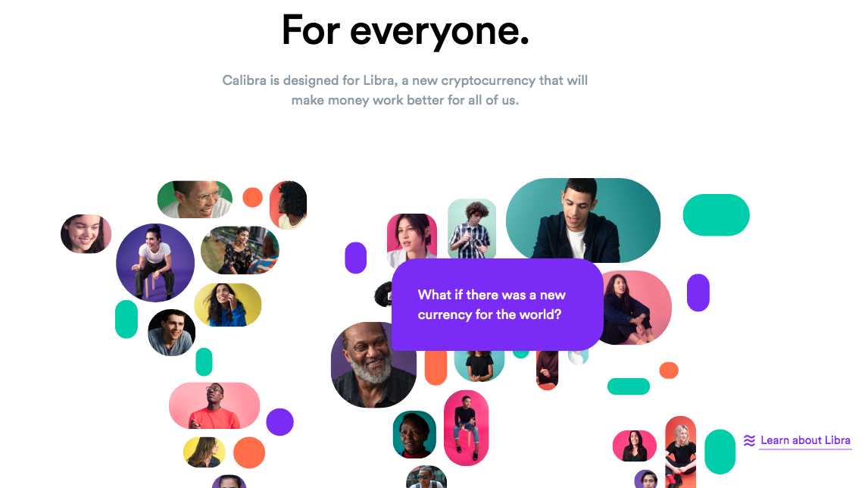
Task: Click purple circle next to red-shirt man
Action: (x=279, y=422)
